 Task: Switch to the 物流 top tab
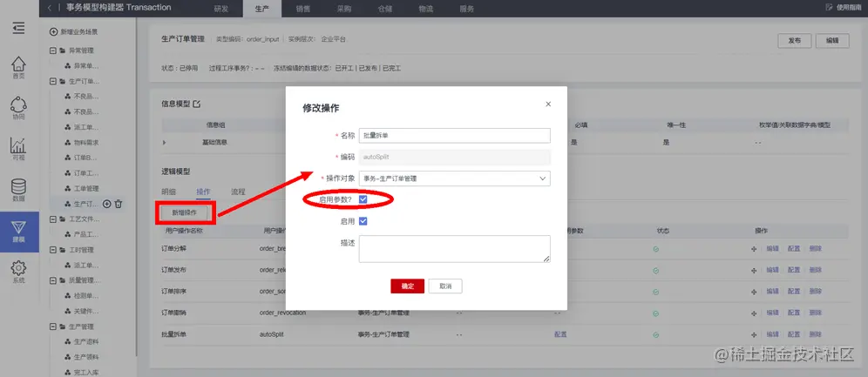(425, 9)
